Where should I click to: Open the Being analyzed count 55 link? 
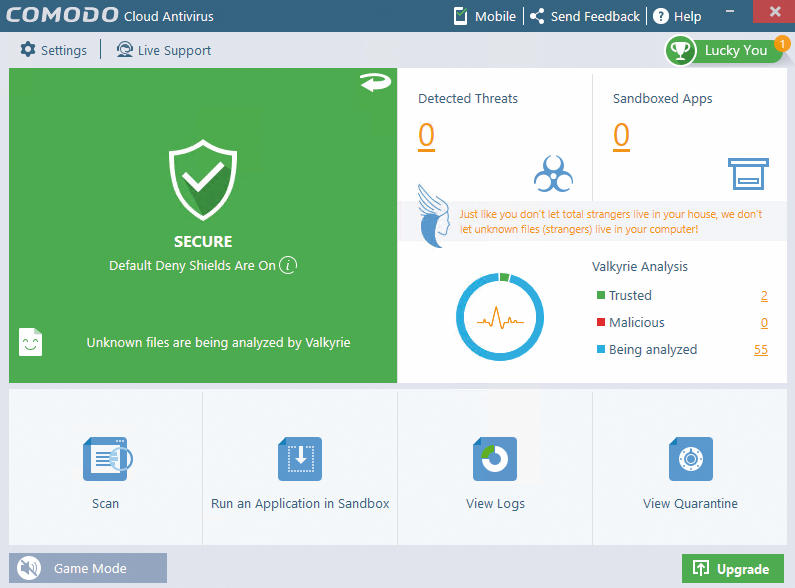(x=761, y=349)
